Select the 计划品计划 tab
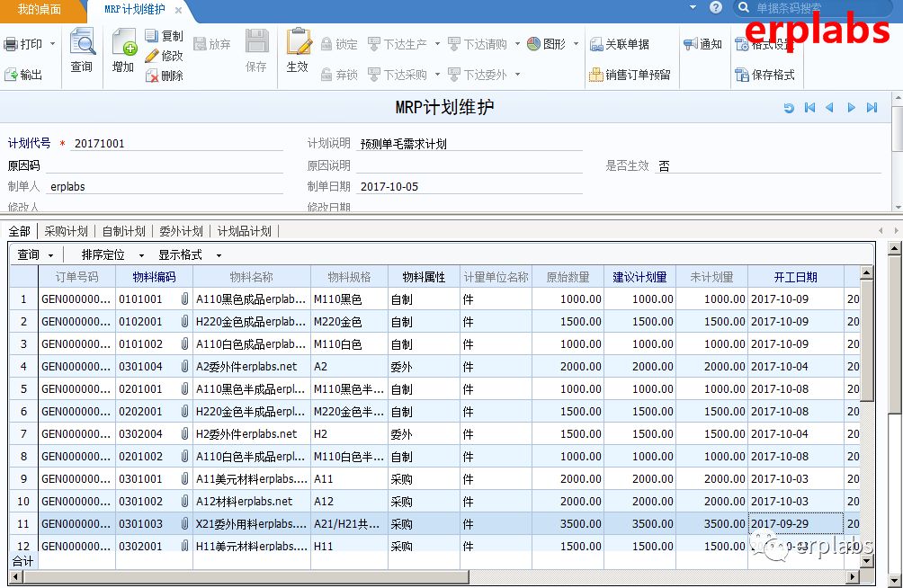903x588 pixels. click(244, 232)
